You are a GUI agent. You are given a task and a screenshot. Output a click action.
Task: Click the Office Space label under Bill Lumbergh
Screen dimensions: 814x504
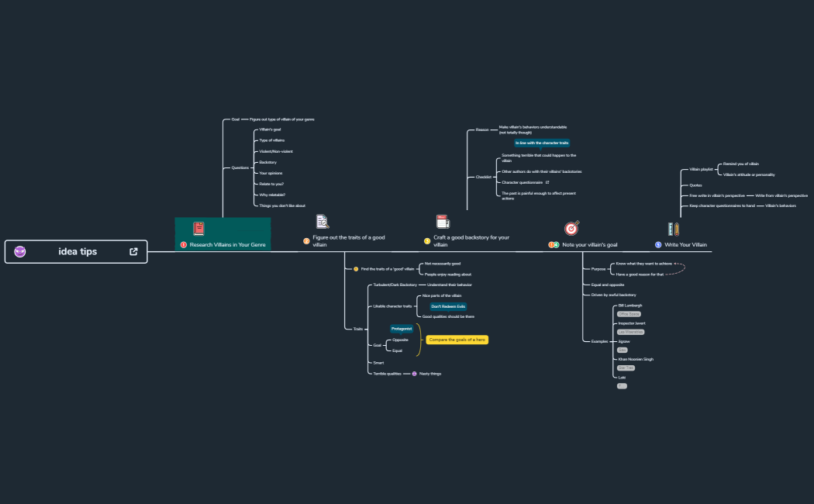click(x=629, y=314)
